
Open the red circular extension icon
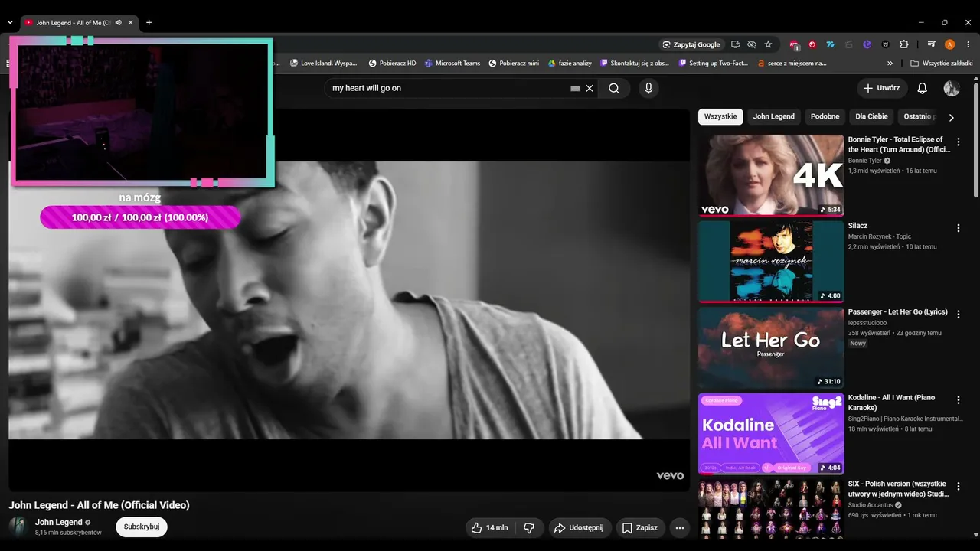pos(812,44)
